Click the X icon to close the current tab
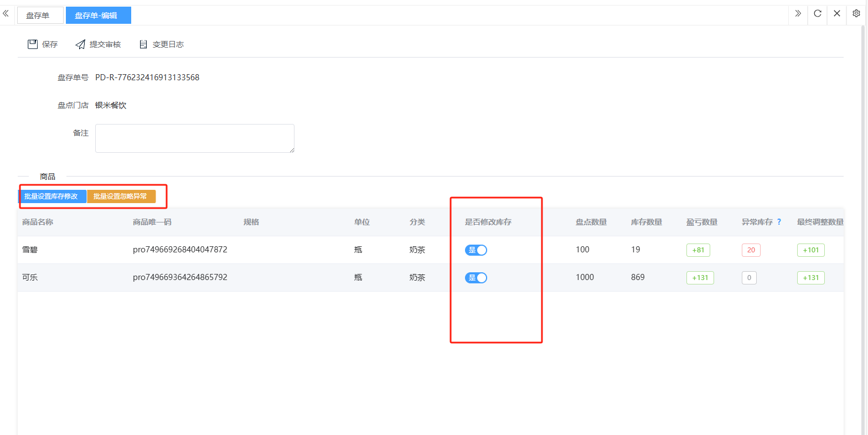This screenshot has width=868, height=435. pyautogui.click(x=837, y=14)
